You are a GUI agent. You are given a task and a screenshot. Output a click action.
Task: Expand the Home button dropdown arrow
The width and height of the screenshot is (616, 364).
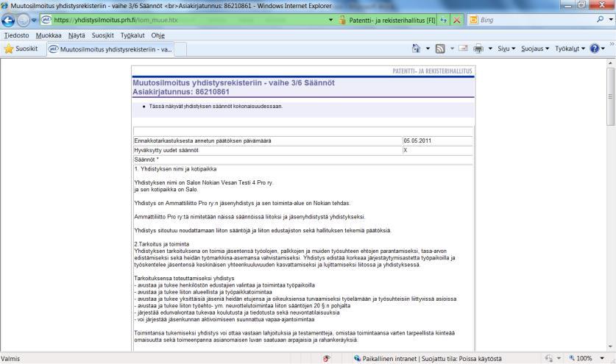tap(428, 49)
